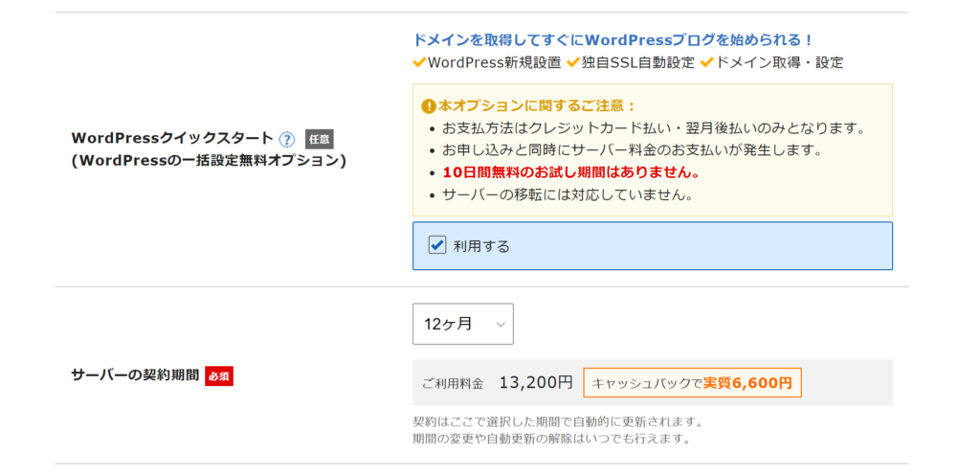This screenshot has width=980, height=476.
Task: Click the checkmark beside ドメイン取得・設定
Action: pyautogui.click(x=706, y=62)
